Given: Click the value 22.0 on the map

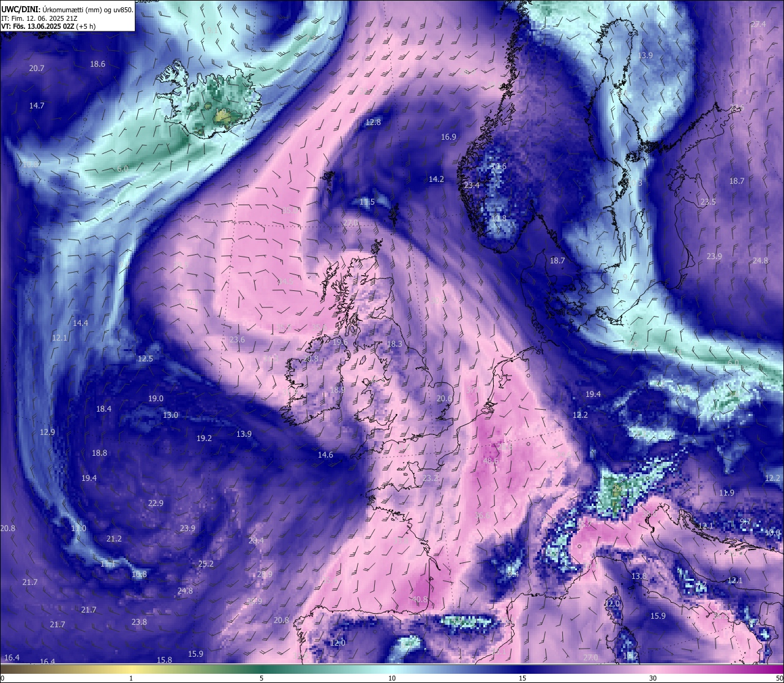Looking at the screenshot, I should coord(350,223).
